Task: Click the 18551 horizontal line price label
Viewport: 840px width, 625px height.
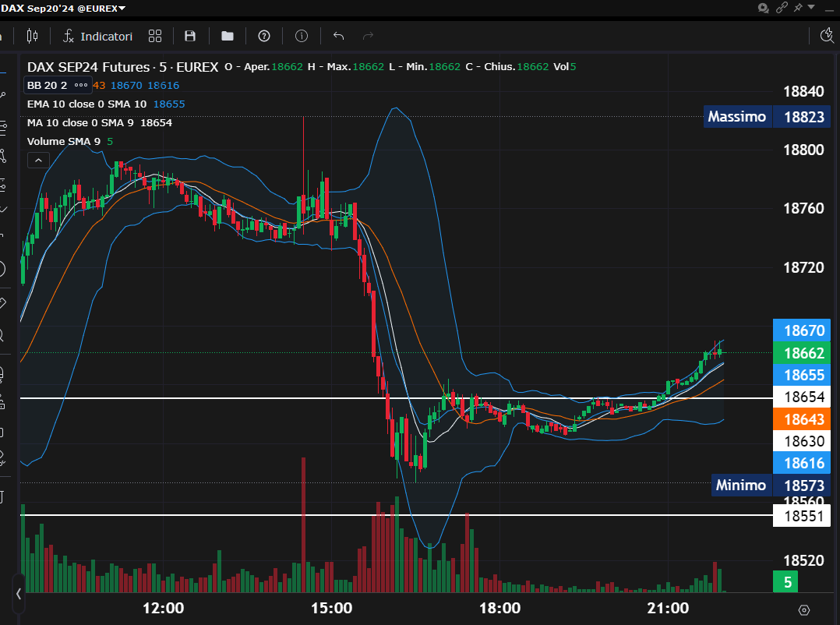Action: pyautogui.click(x=801, y=515)
